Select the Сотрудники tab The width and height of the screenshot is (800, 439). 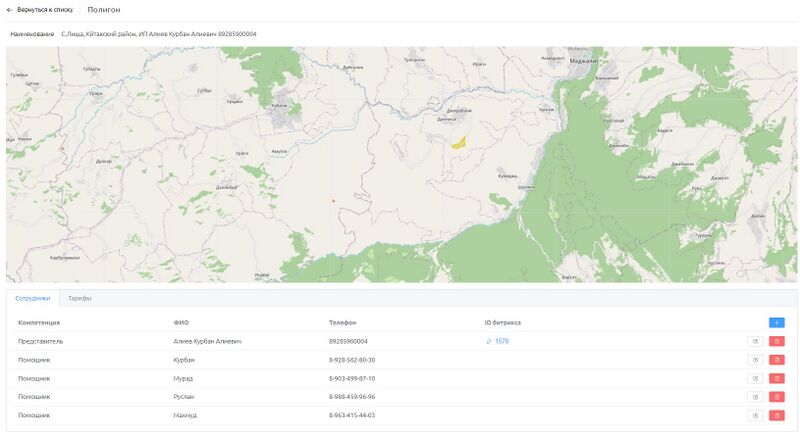click(x=33, y=299)
